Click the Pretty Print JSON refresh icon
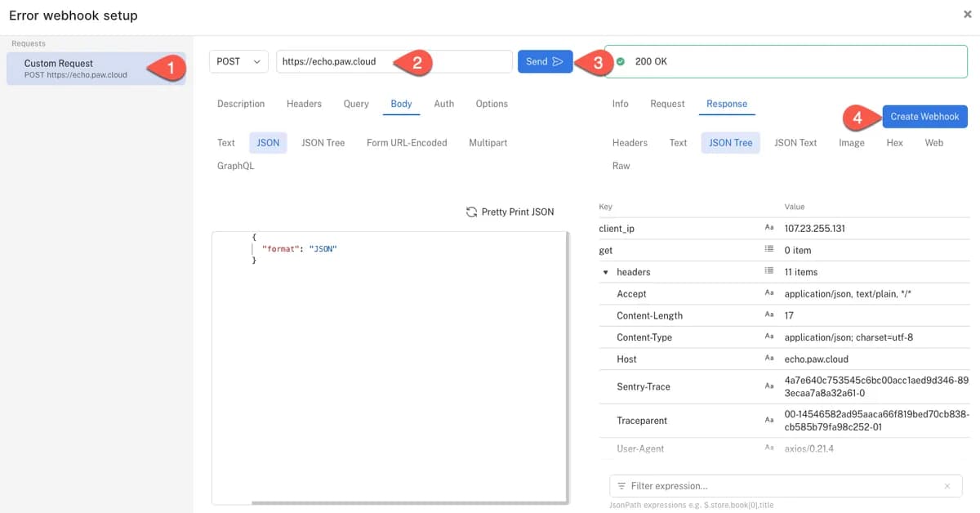The width and height of the screenshot is (980, 513). (471, 212)
